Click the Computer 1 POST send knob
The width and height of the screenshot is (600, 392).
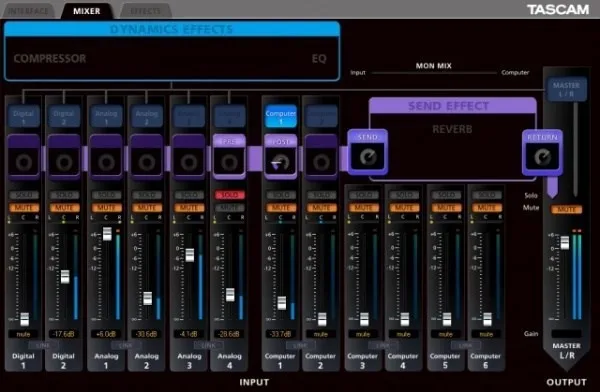(280, 162)
